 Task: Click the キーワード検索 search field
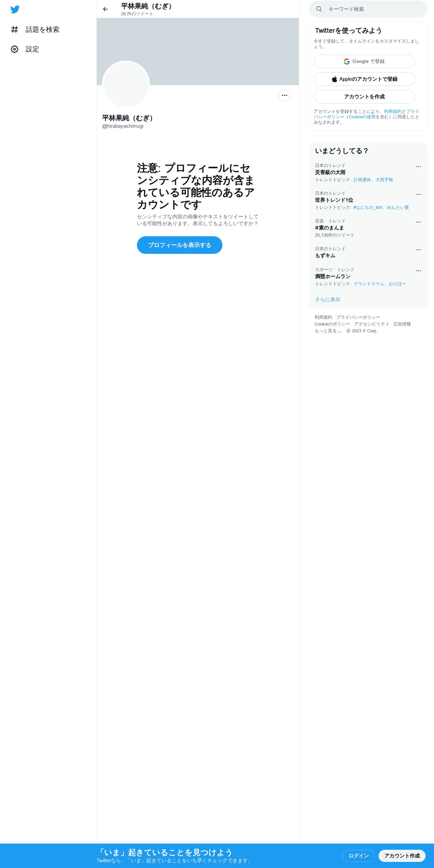(368, 9)
